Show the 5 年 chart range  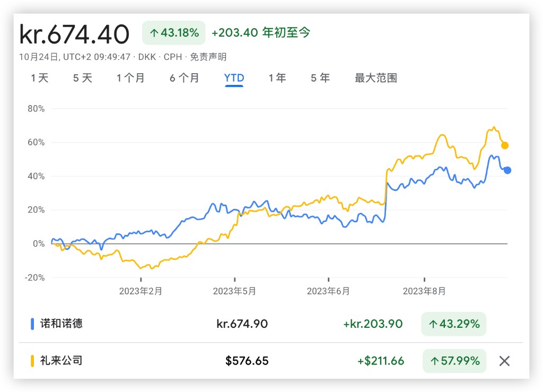pyautogui.click(x=320, y=79)
